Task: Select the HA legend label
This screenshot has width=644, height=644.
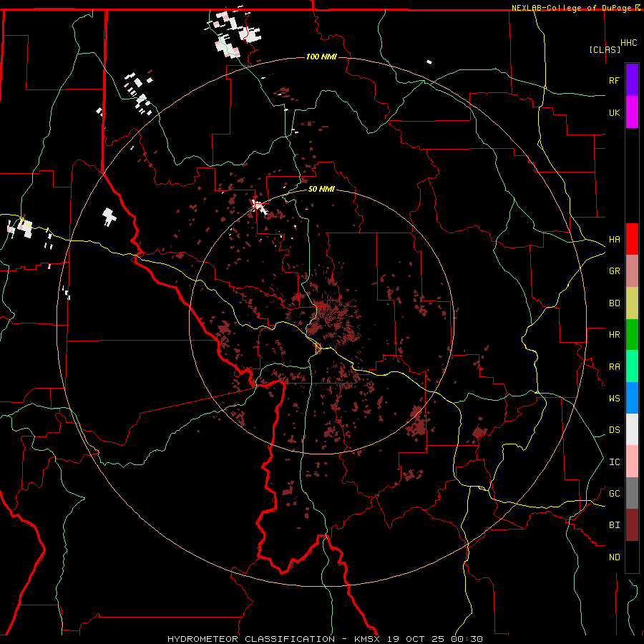Action: point(614,240)
